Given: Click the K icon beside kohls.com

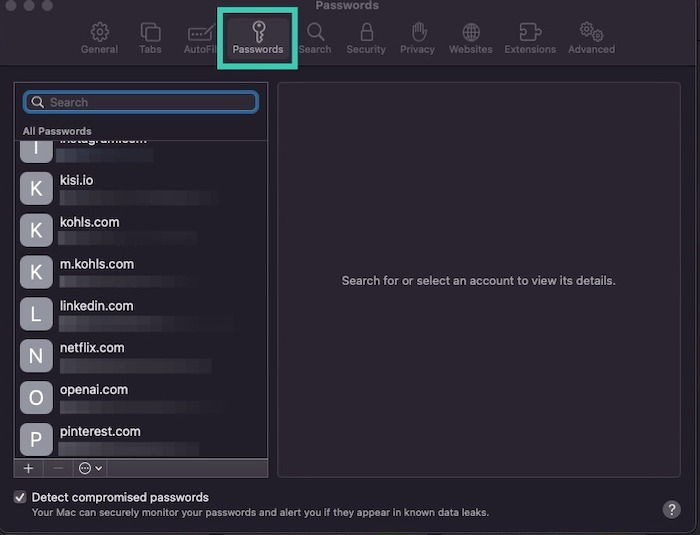Looking at the screenshot, I should 36,230.
